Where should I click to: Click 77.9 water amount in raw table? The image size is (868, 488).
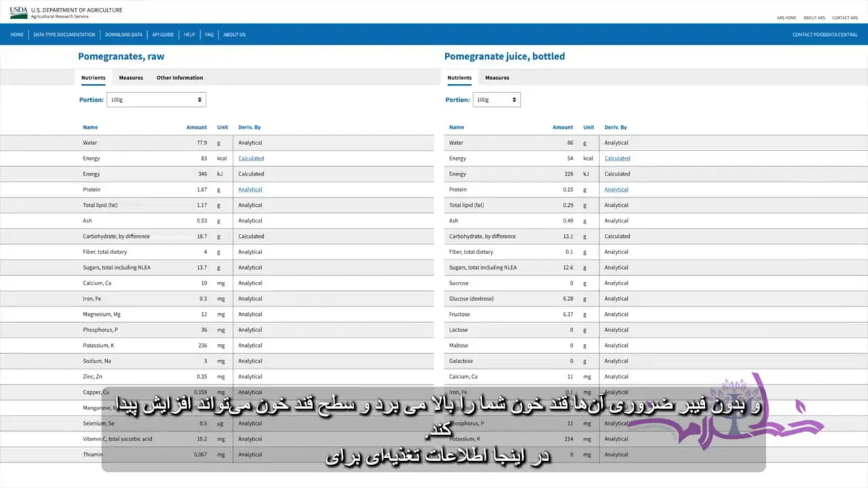point(202,143)
